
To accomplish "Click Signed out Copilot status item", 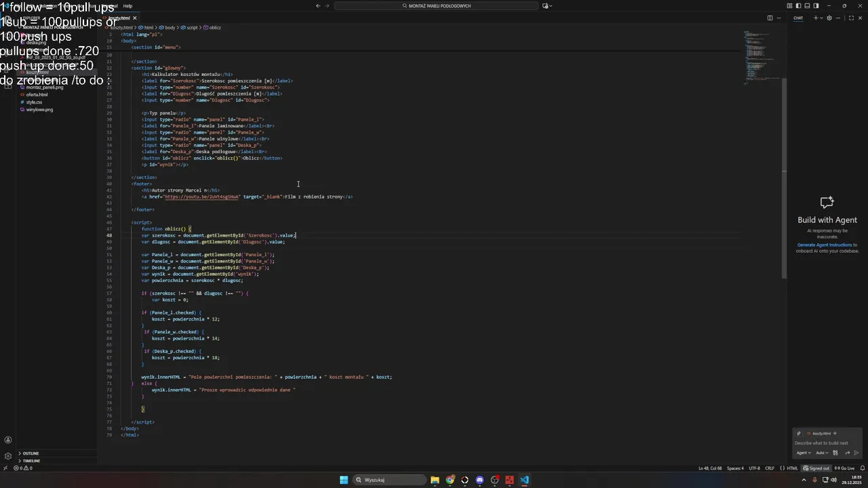I will coord(816,468).
